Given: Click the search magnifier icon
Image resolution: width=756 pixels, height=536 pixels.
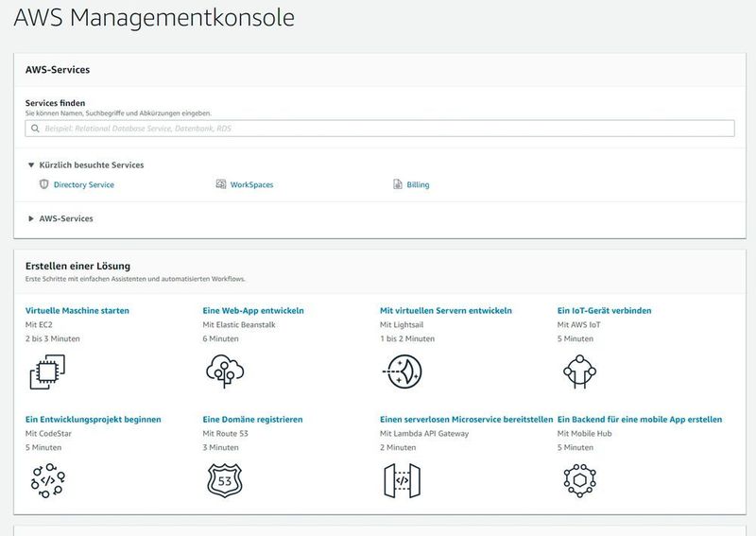Looking at the screenshot, I should [35, 129].
